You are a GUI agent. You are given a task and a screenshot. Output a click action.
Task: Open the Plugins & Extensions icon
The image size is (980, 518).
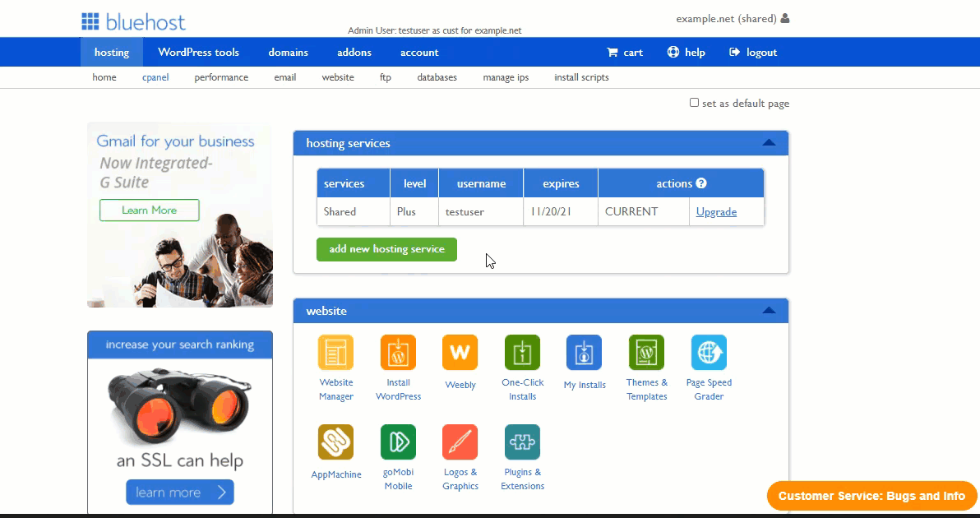click(x=523, y=442)
